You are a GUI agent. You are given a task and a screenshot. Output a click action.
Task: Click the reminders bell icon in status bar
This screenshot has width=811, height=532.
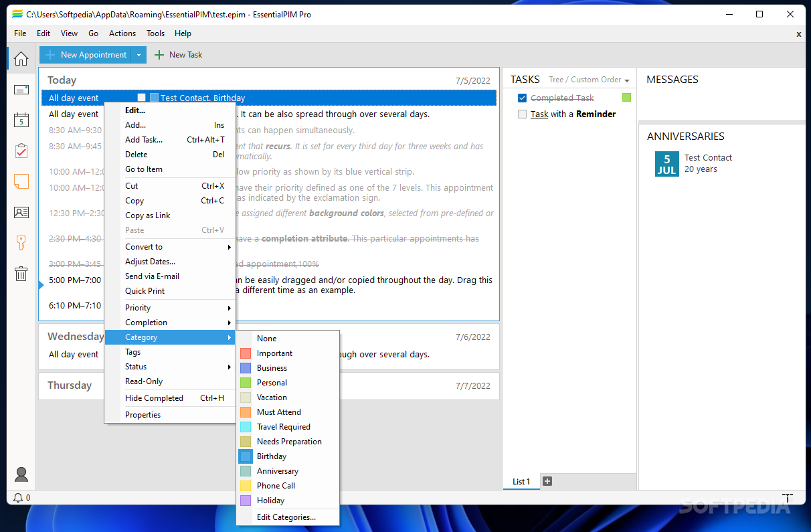pyautogui.click(x=18, y=498)
